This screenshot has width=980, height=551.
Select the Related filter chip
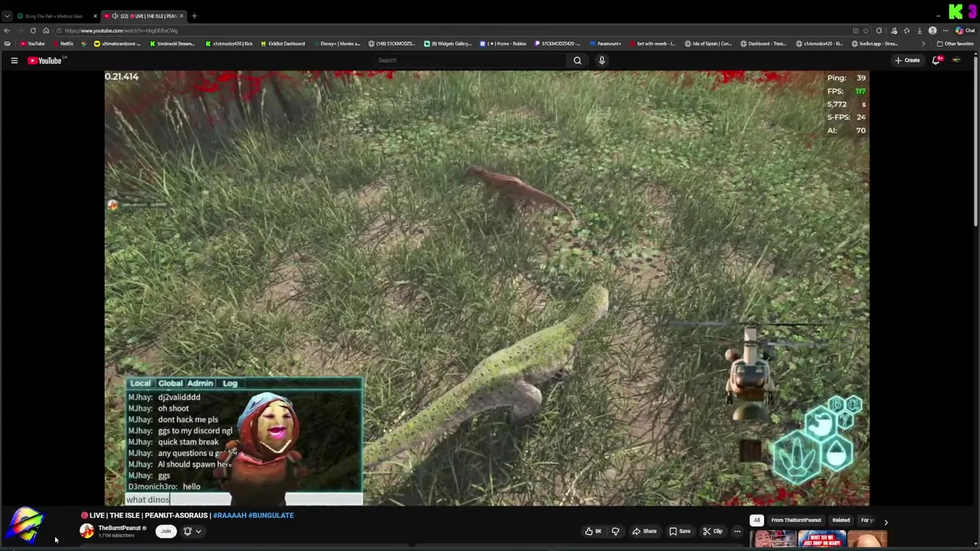[x=841, y=520]
